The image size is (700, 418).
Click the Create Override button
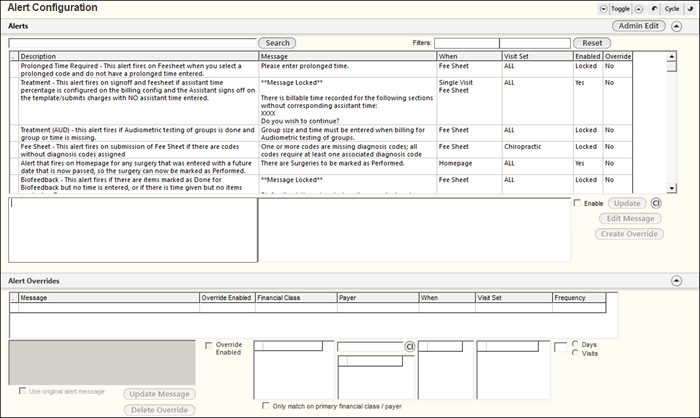click(x=629, y=234)
